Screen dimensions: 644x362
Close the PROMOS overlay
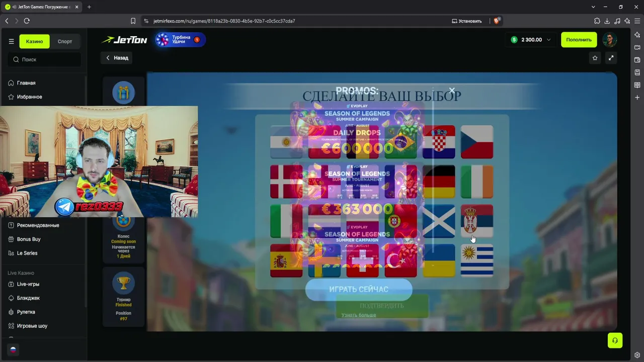click(x=452, y=90)
